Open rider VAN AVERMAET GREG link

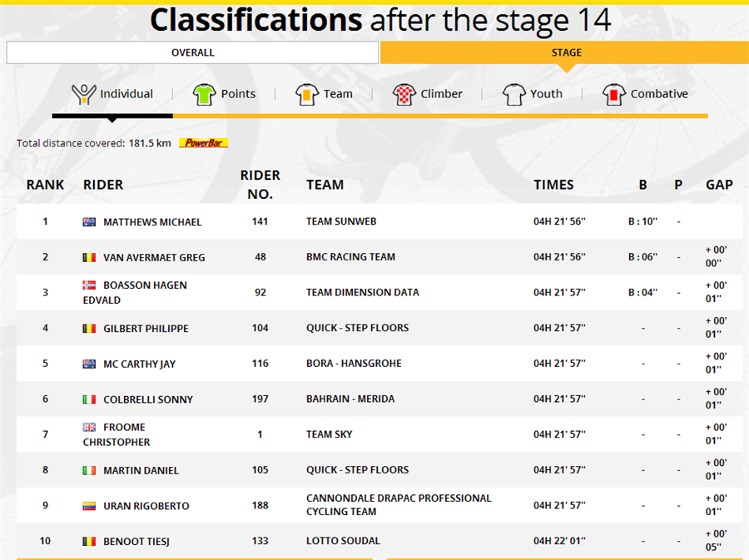tap(154, 257)
